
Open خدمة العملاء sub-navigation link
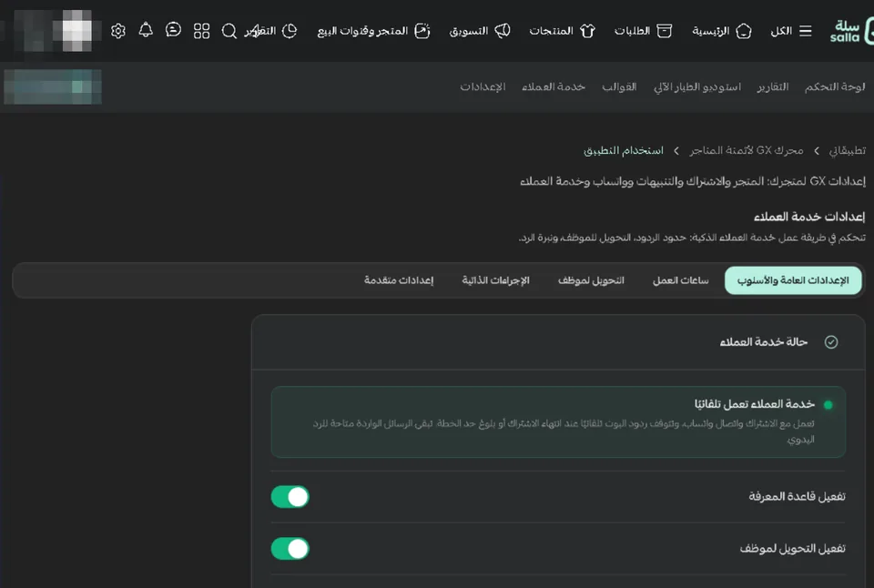click(x=554, y=87)
